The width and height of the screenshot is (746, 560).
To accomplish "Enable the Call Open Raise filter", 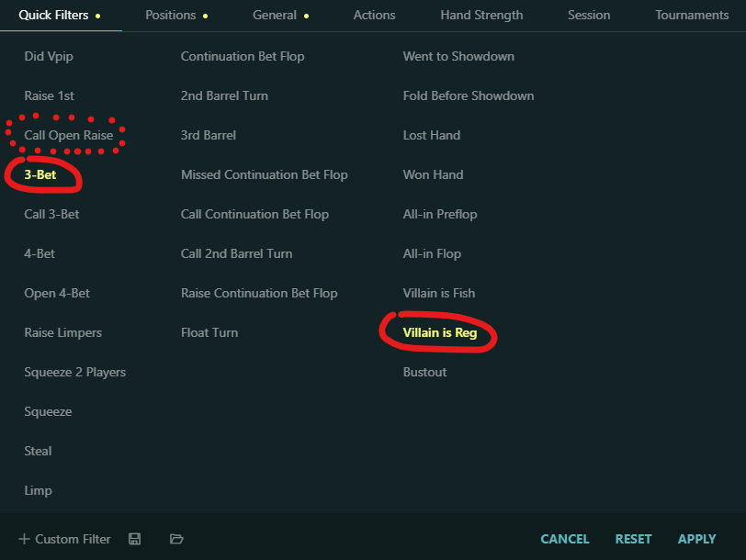I will coord(69,135).
